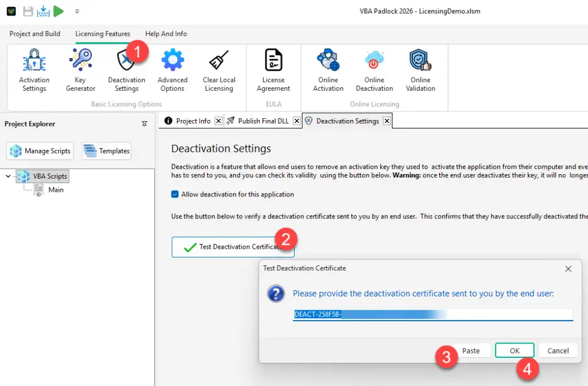Uncheck Allow deactivation for this application

point(175,194)
